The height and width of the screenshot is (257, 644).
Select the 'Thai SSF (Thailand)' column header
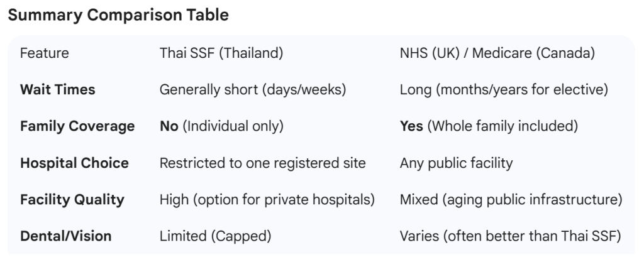221,53
